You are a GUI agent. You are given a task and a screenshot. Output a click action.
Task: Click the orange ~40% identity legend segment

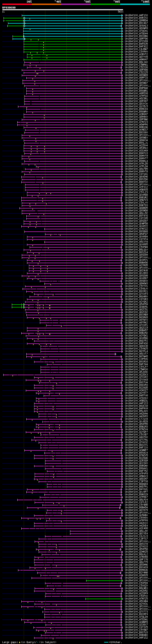point(47,4)
